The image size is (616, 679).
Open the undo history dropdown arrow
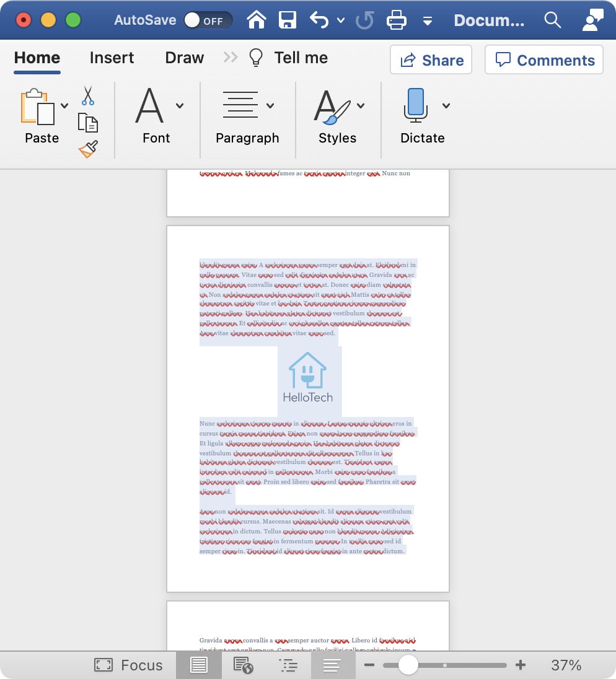(x=341, y=20)
